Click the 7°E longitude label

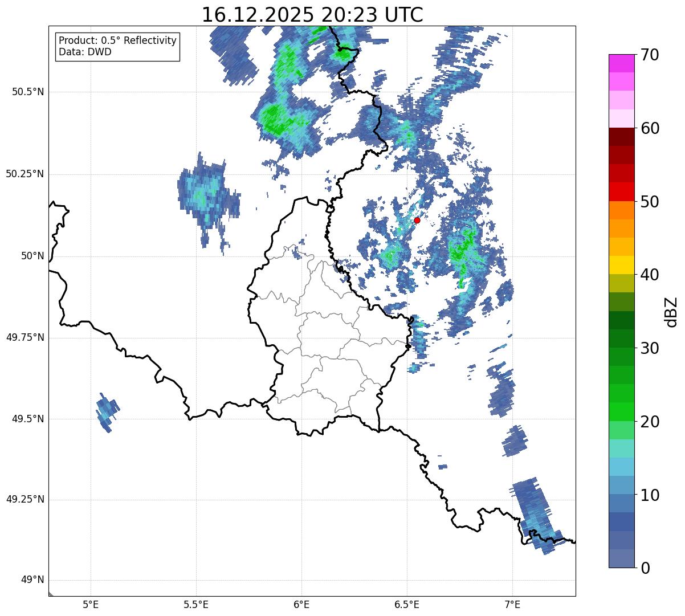coord(513,605)
